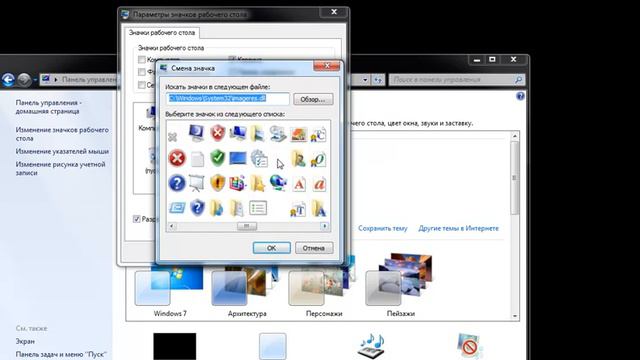The height and width of the screenshot is (360, 640).
Task: Pick the flat blue screen icon
Action: 238,158
